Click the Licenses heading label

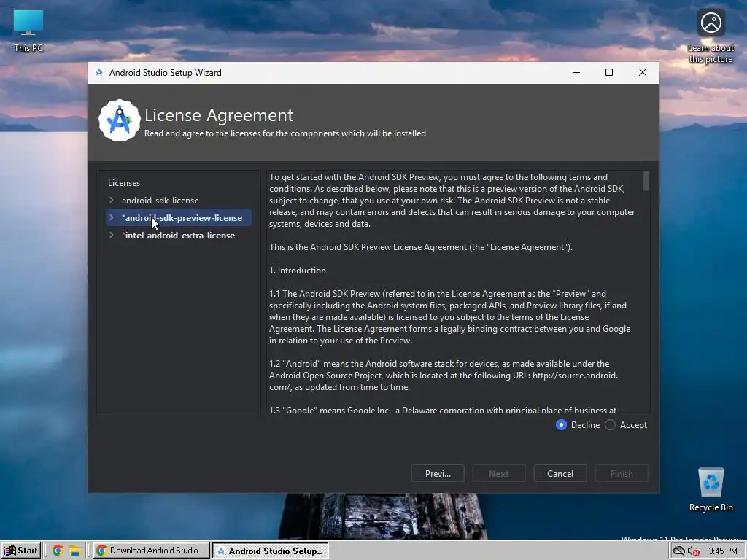click(x=124, y=183)
